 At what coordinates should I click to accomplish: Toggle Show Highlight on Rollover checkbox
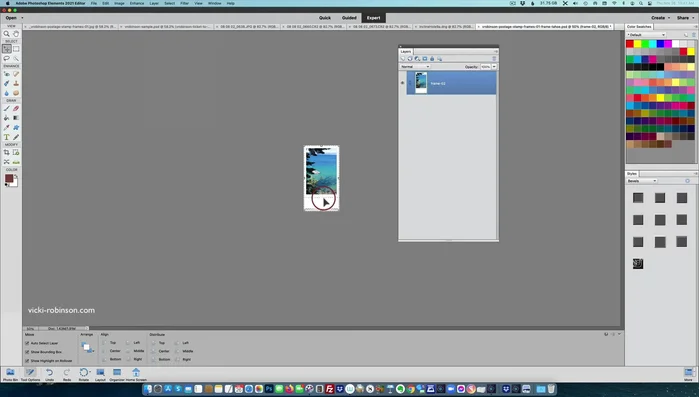pyautogui.click(x=27, y=360)
